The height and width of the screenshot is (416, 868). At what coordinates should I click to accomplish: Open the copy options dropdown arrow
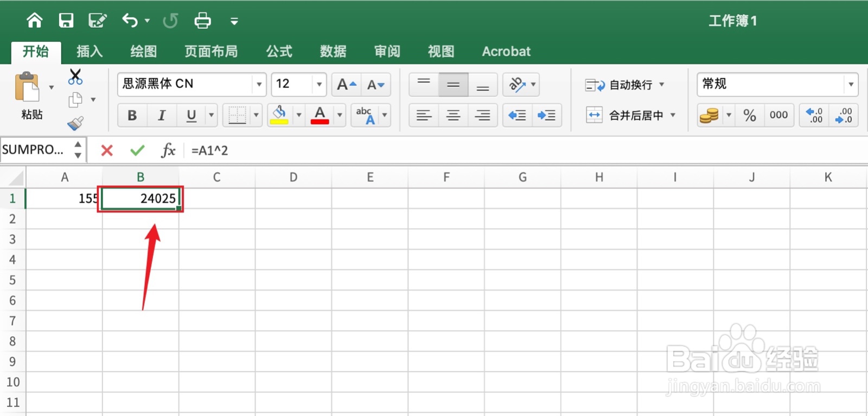pyautogui.click(x=93, y=100)
